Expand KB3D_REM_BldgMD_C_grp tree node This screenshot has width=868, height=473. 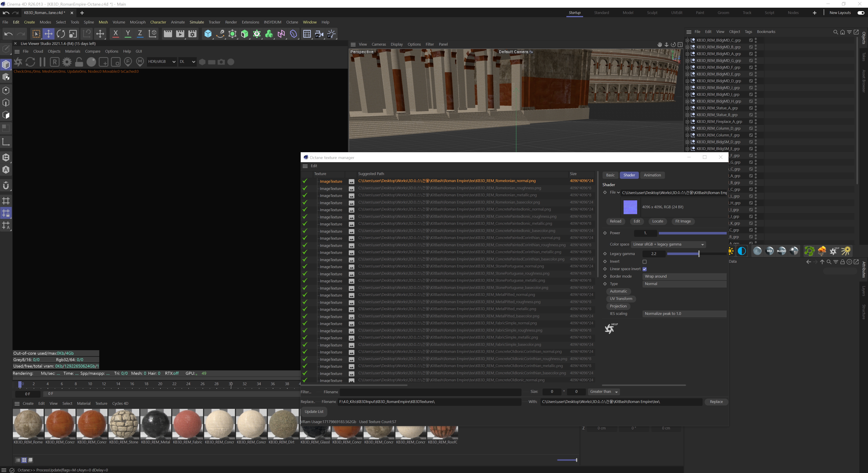click(687, 40)
